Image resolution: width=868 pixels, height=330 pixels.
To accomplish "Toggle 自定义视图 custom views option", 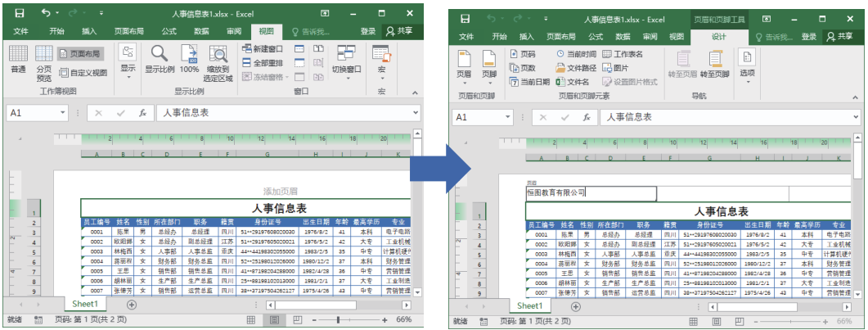I will [83, 72].
